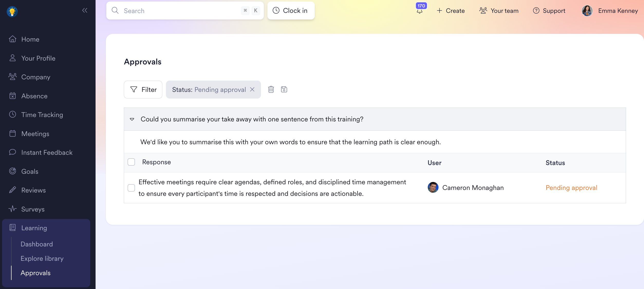
Task: Open the Time Tracking section
Action: [x=42, y=115]
